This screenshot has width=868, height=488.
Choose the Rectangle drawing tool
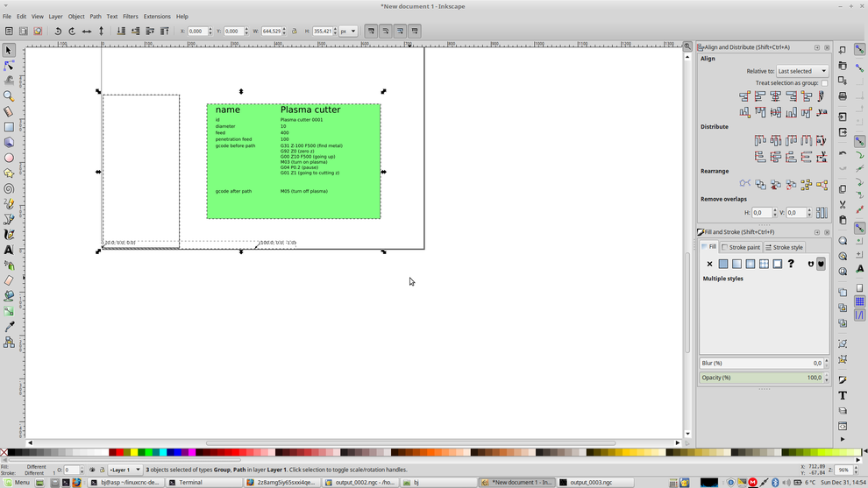click(9, 127)
